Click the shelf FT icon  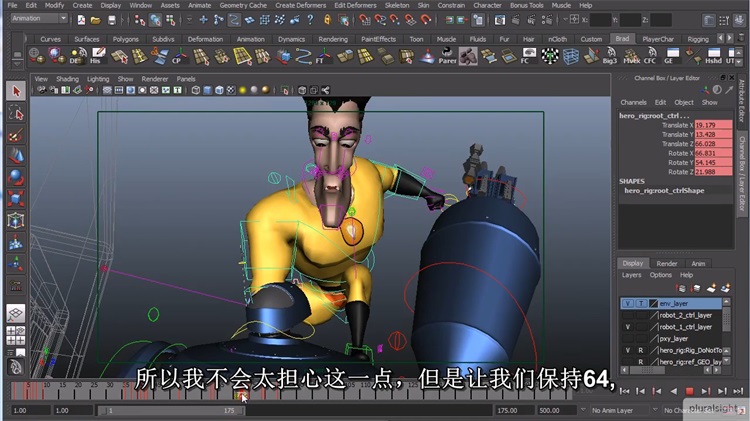coord(323,56)
